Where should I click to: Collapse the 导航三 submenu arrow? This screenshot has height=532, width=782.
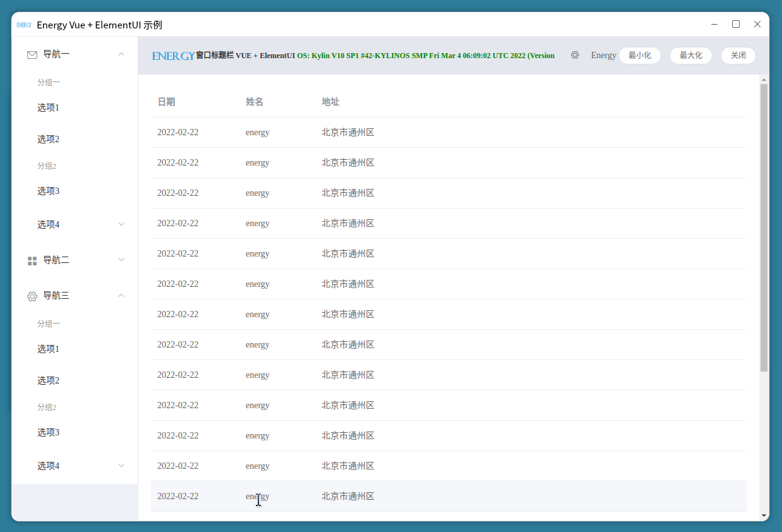coord(121,296)
